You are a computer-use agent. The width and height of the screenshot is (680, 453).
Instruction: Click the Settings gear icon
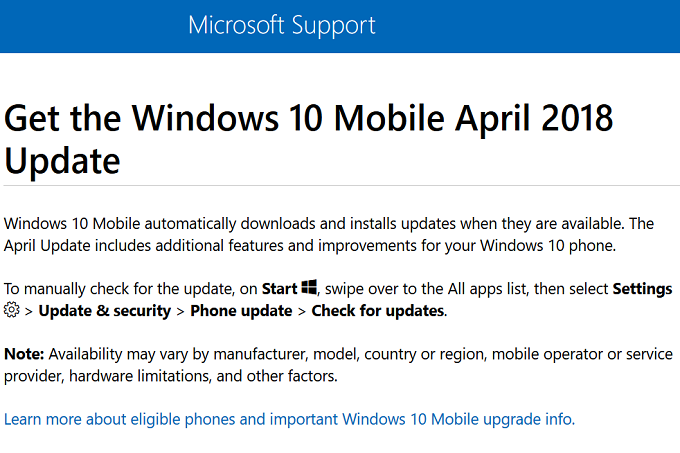point(12,310)
